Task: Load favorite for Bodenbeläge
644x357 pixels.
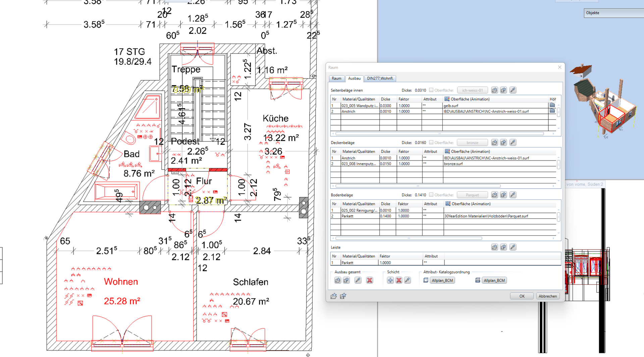Action: (x=494, y=195)
